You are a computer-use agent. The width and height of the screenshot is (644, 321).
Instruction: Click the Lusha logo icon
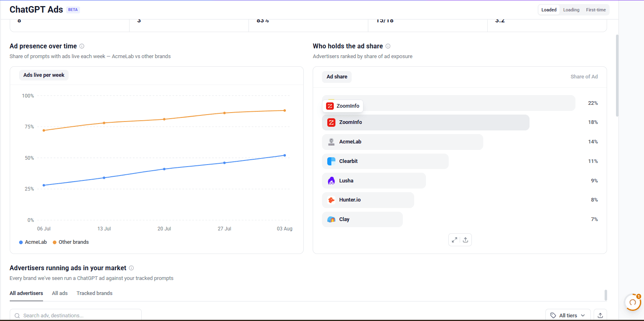(x=331, y=181)
